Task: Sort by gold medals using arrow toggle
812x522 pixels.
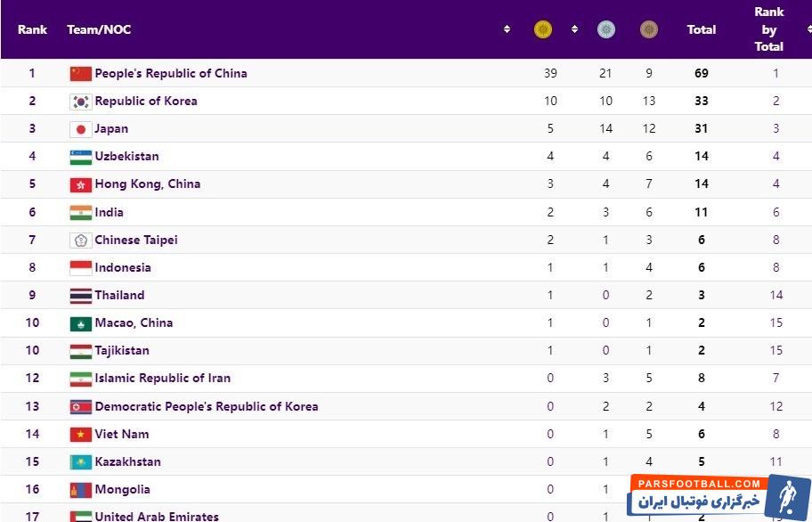Action: (575, 29)
